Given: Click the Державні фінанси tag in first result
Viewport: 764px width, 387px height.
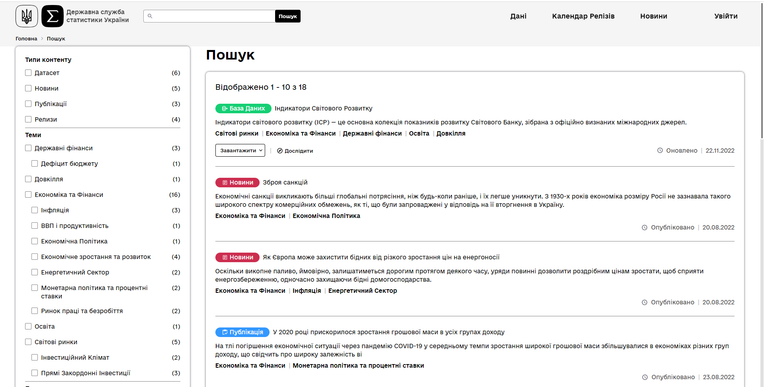Looking at the screenshot, I should tap(372, 133).
